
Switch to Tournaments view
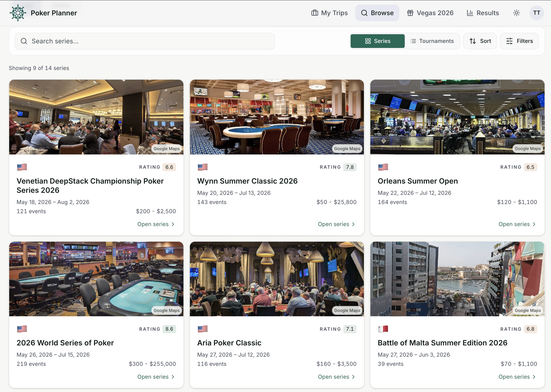(432, 41)
